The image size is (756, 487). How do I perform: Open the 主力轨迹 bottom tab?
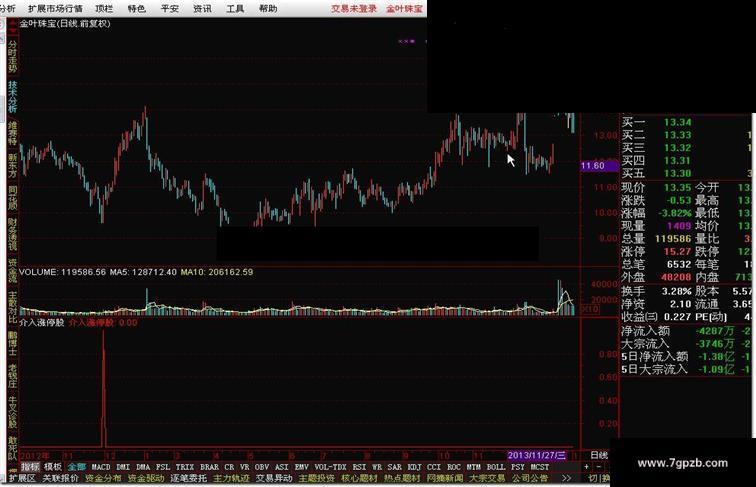click(x=231, y=478)
